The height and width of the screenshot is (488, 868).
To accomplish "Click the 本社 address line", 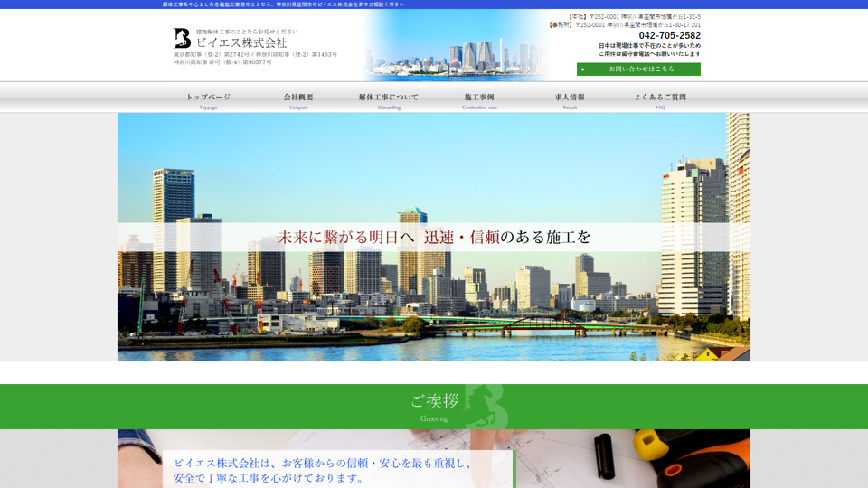I will (x=634, y=16).
